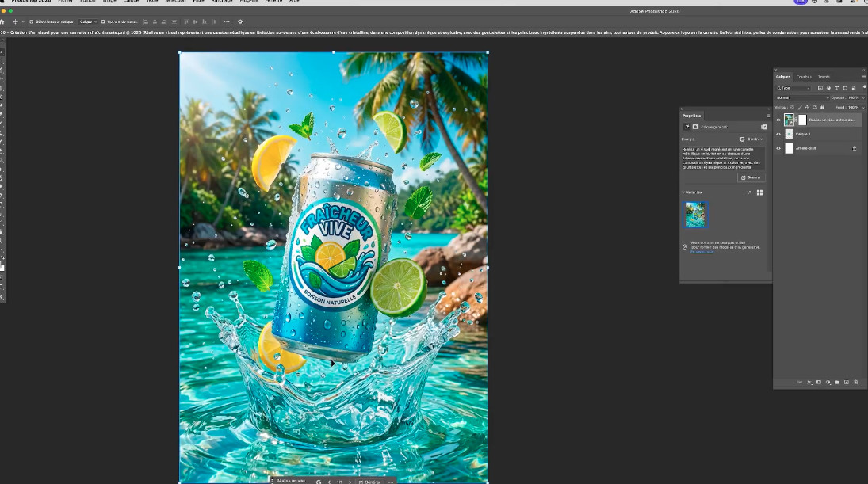Open the options bar gear settings
The width and height of the screenshot is (868, 484).
(x=240, y=21)
